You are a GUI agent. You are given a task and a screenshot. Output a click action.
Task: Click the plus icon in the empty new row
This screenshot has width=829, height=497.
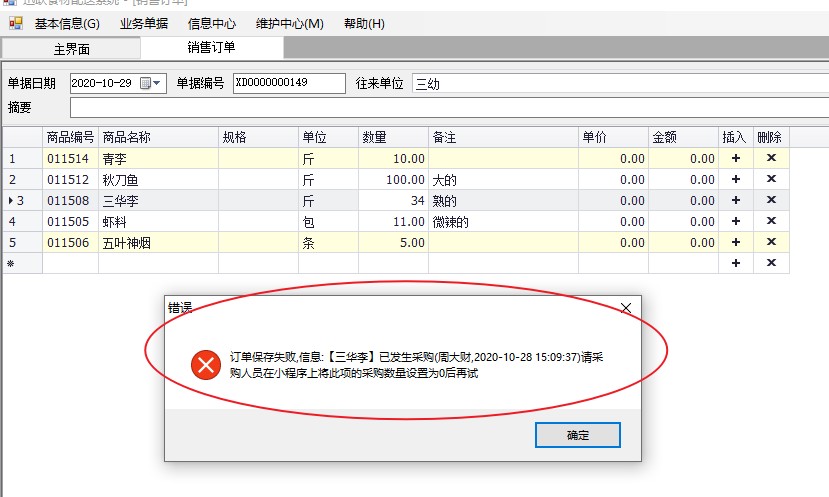735,263
